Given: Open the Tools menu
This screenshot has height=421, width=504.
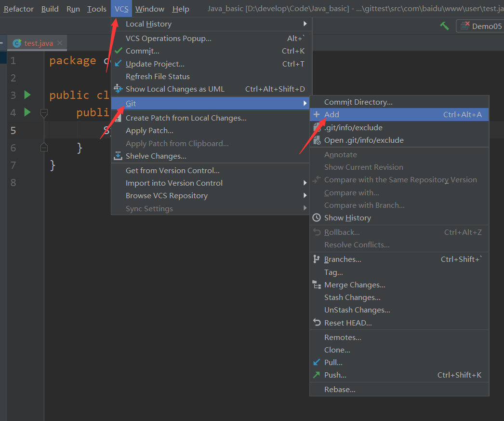Looking at the screenshot, I should tap(96, 9).
